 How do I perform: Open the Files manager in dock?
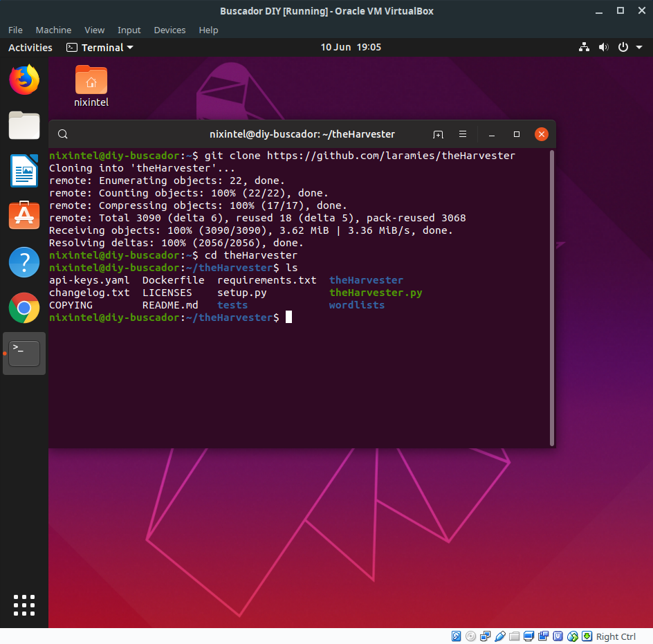pyautogui.click(x=24, y=125)
